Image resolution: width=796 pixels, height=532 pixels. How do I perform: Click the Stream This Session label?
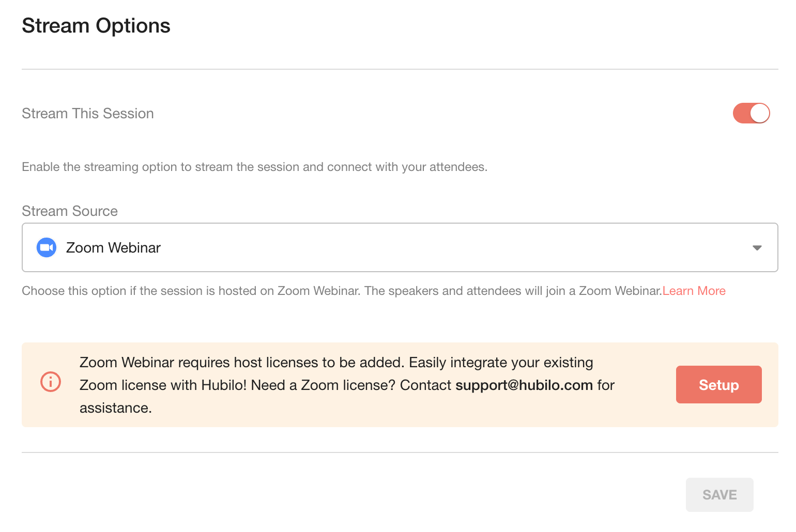click(x=88, y=114)
